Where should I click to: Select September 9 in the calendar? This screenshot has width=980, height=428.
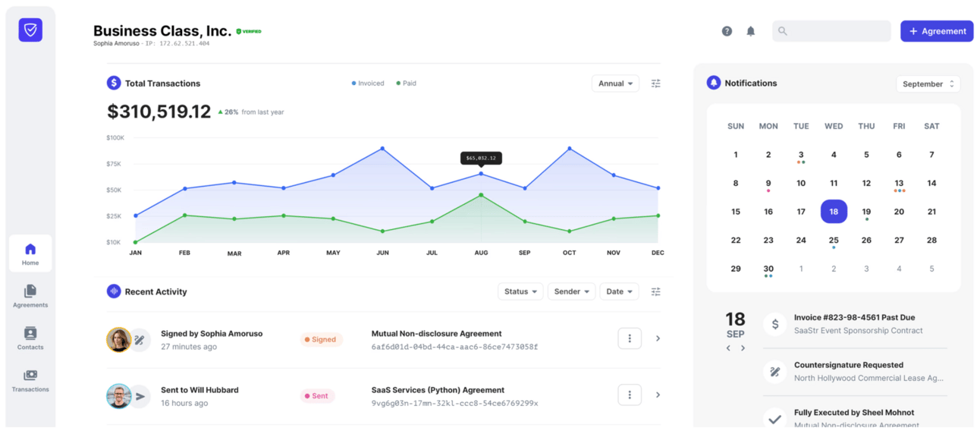pos(768,184)
